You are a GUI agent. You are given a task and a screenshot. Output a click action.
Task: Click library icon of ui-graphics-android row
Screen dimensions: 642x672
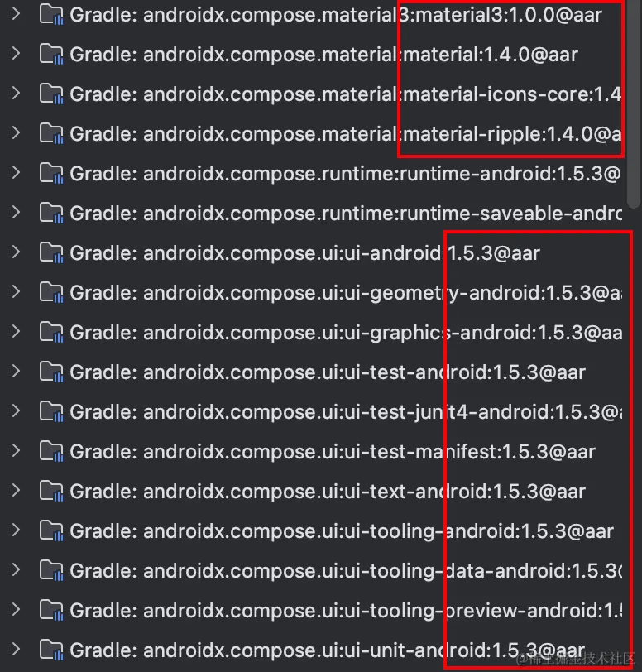point(51,333)
